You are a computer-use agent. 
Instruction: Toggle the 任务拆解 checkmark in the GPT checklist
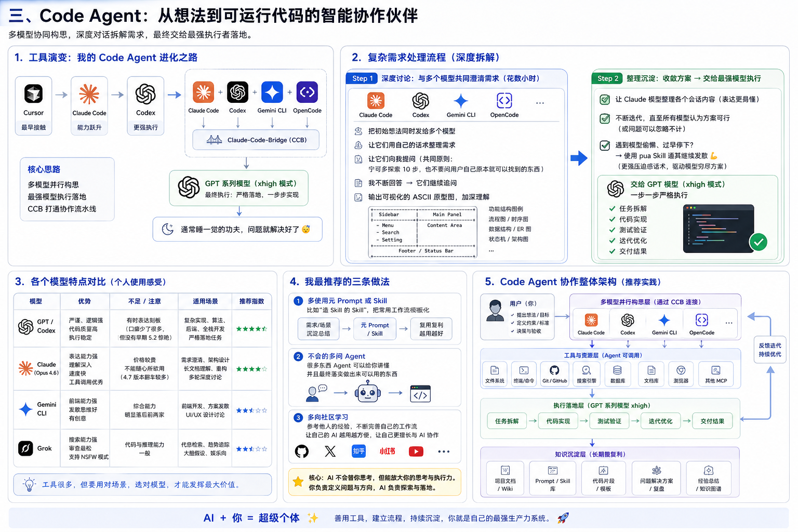click(x=613, y=208)
